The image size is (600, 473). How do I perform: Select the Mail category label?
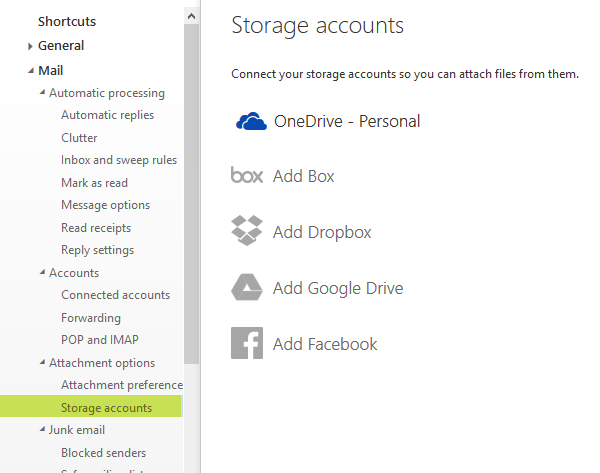51,70
